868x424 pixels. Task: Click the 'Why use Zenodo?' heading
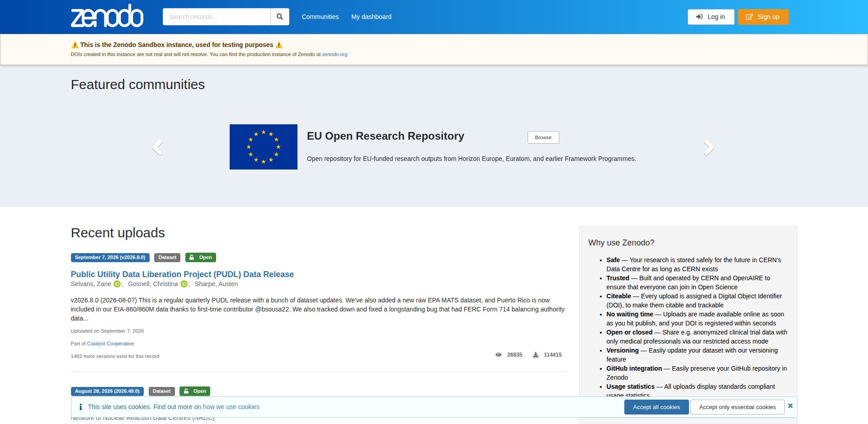(621, 243)
